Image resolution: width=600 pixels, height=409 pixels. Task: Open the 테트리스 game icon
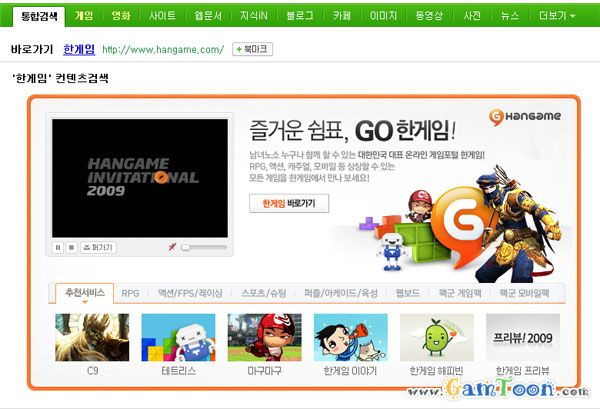point(178,337)
